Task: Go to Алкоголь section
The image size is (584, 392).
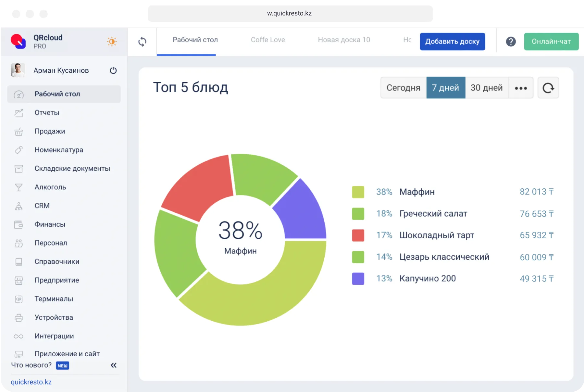Action: click(50, 187)
